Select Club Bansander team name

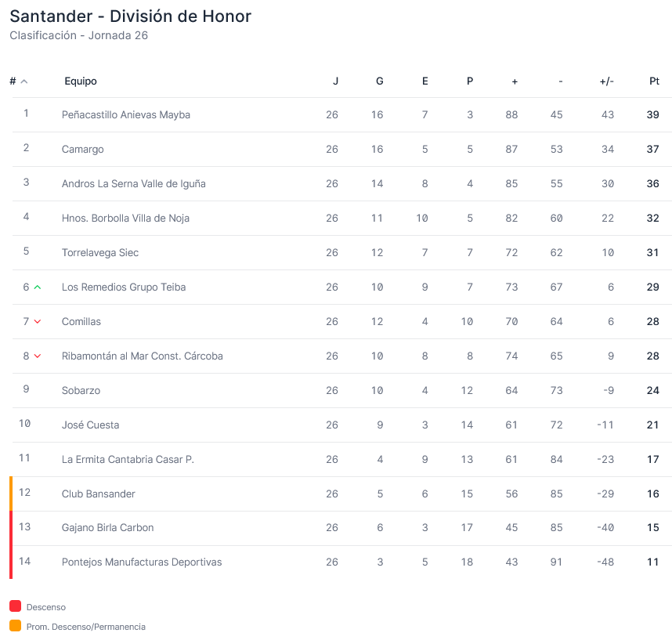coord(99,494)
